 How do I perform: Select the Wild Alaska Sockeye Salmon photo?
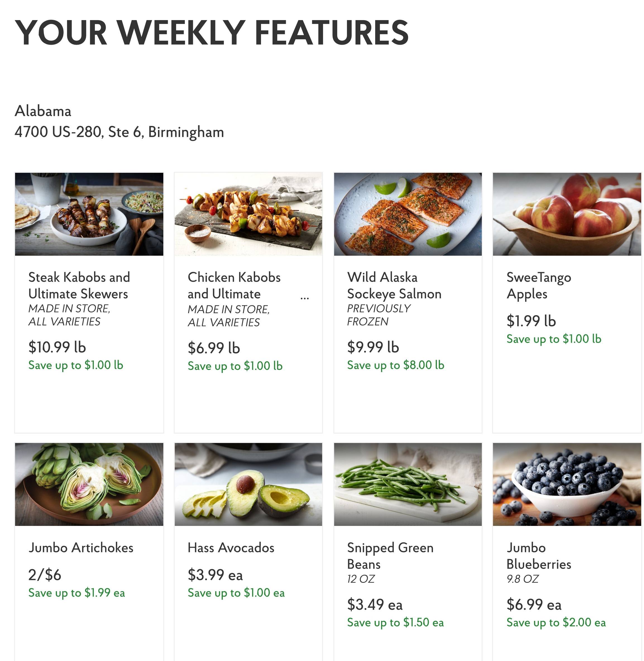pos(408,214)
